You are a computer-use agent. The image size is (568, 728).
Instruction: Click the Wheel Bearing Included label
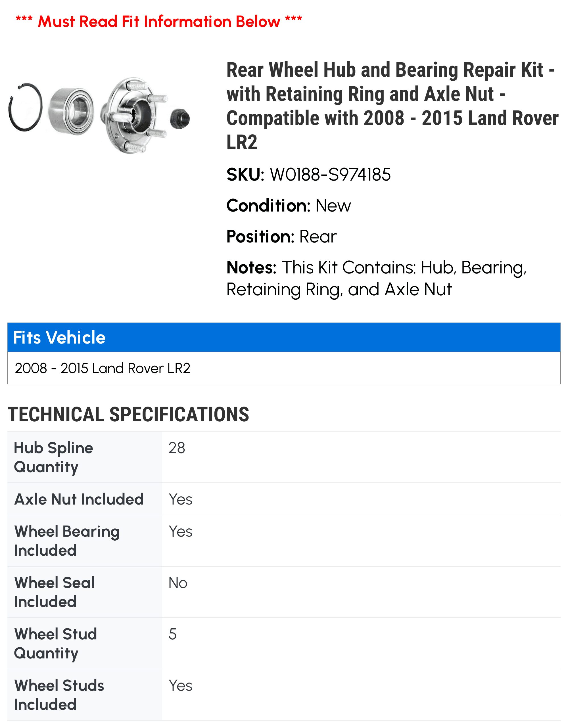(x=67, y=541)
